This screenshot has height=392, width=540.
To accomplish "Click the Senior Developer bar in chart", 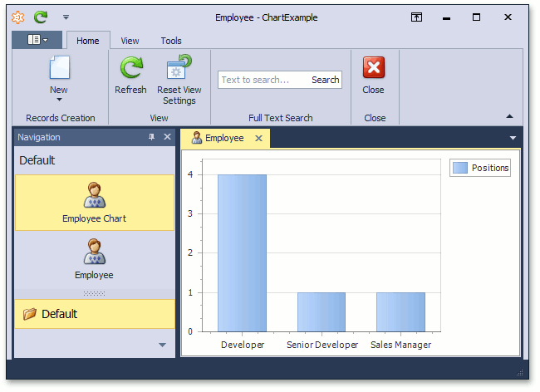I will (322, 312).
